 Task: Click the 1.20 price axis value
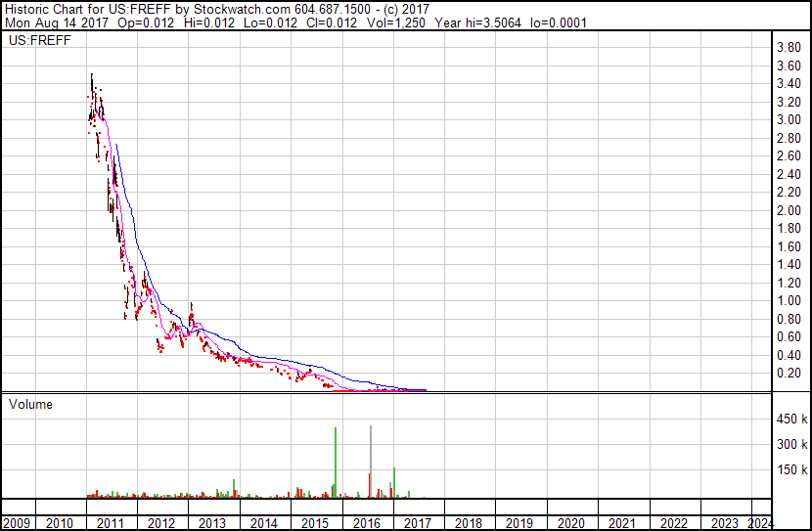(x=789, y=283)
